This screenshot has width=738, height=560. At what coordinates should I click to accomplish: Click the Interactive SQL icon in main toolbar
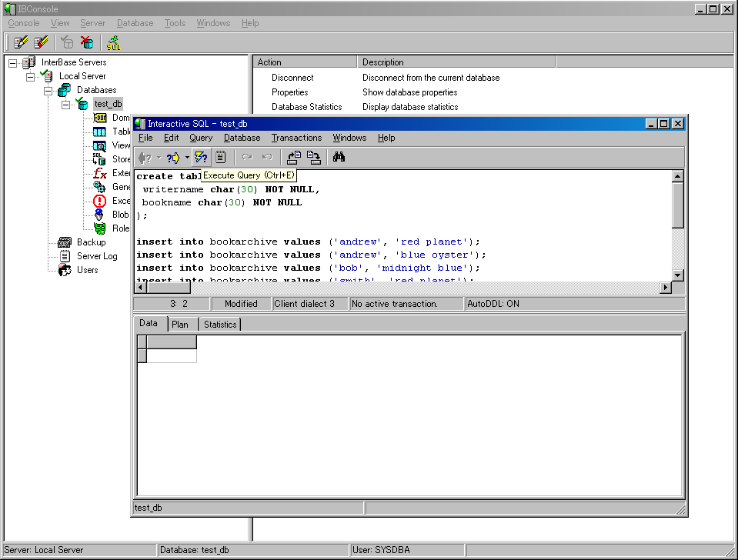114,42
